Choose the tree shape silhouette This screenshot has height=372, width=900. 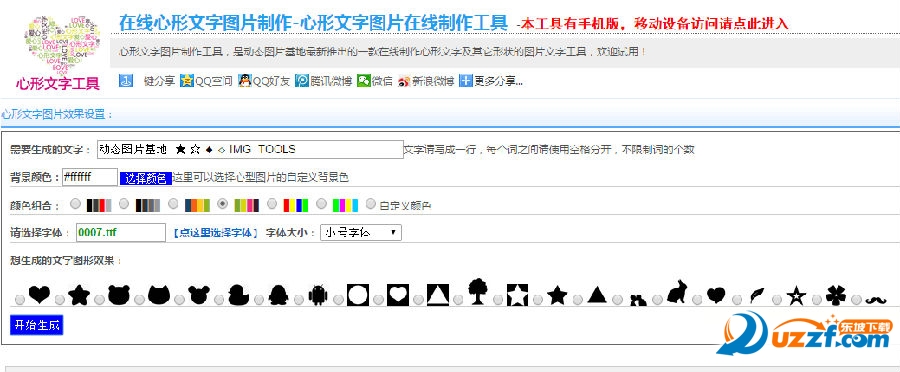[478, 291]
